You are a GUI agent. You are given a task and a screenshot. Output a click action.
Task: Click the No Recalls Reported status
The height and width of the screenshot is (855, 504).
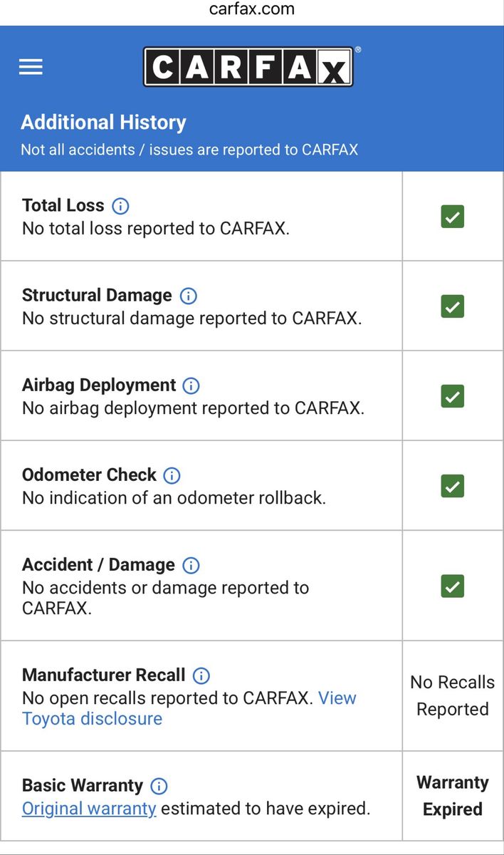(x=453, y=695)
